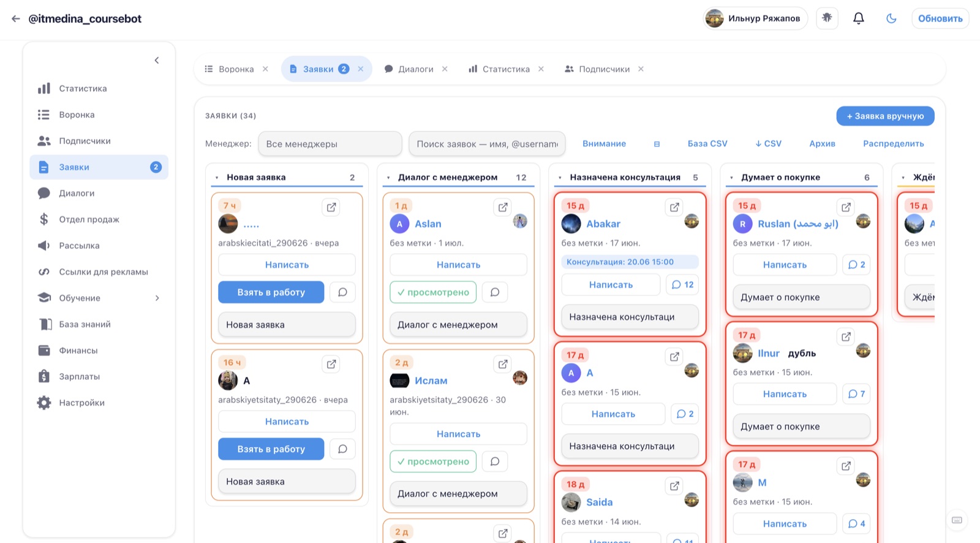Viewport: 980px width, 543px height.
Task: Click Взять в работу on 7 ч card
Action: click(271, 292)
